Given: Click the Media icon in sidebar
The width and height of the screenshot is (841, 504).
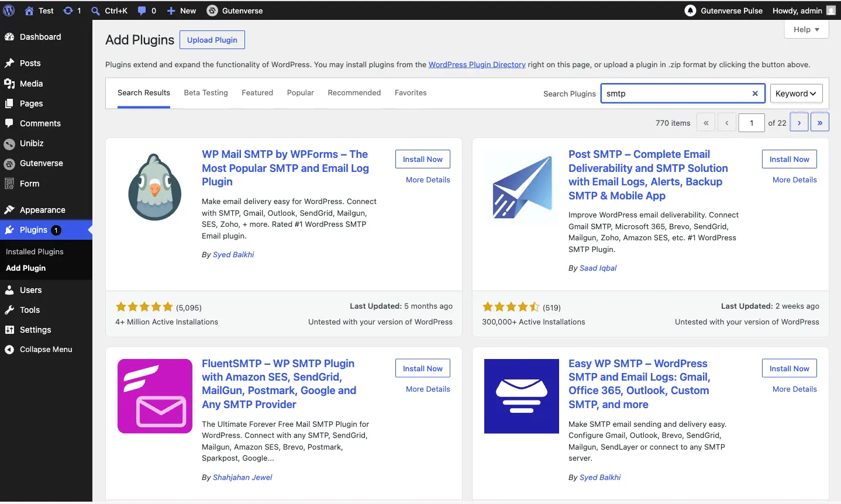Looking at the screenshot, I should (9, 84).
